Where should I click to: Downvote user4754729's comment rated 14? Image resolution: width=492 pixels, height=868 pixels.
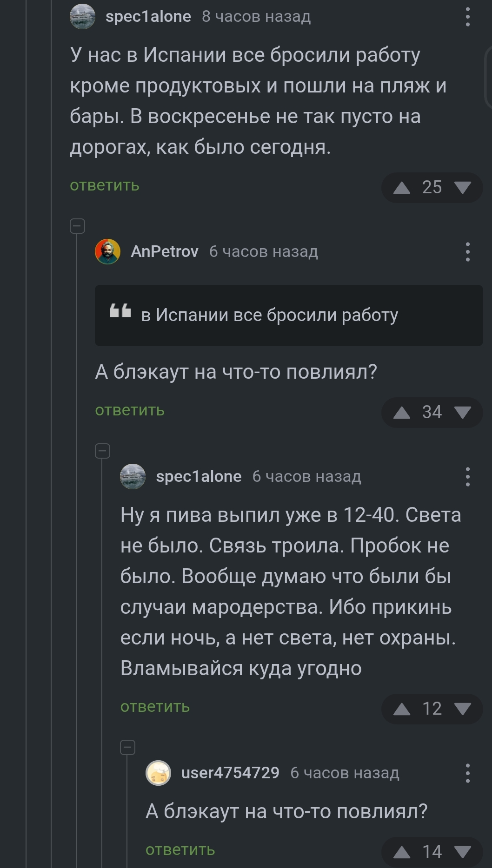click(x=462, y=852)
